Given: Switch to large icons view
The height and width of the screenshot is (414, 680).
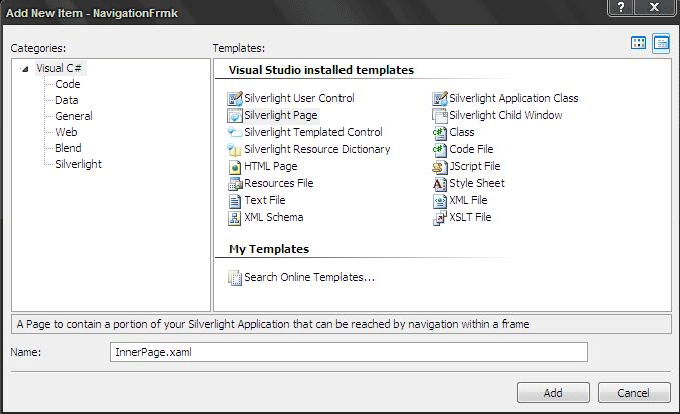Looking at the screenshot, I should click(x=638, y=43).
